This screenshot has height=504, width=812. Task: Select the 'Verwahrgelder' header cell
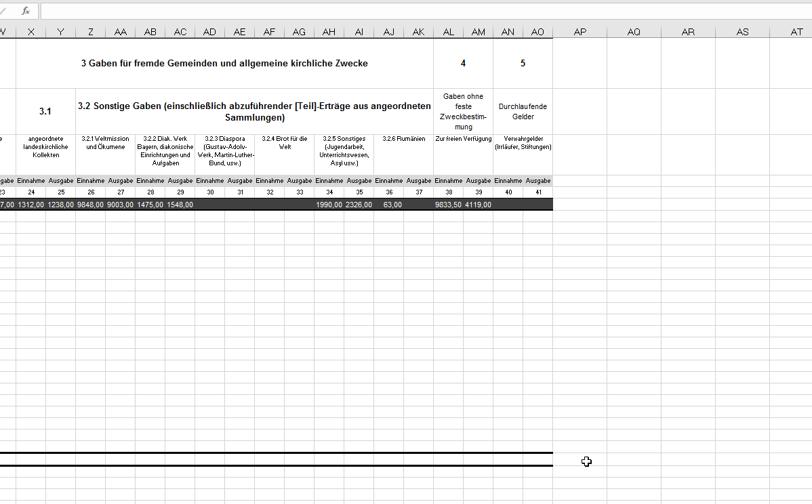523,154
